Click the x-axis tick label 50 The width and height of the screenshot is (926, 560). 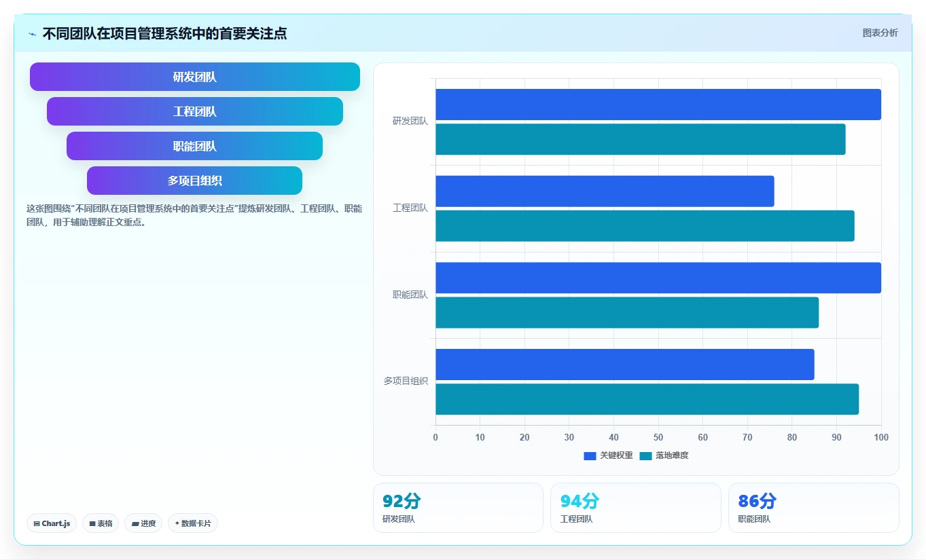coord(658,437)
